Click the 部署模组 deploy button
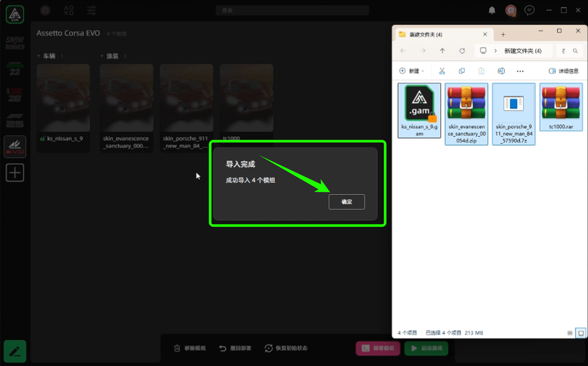The width and height of the screenshot is (588, 366). pyautogui.click(x=379, y=348)
